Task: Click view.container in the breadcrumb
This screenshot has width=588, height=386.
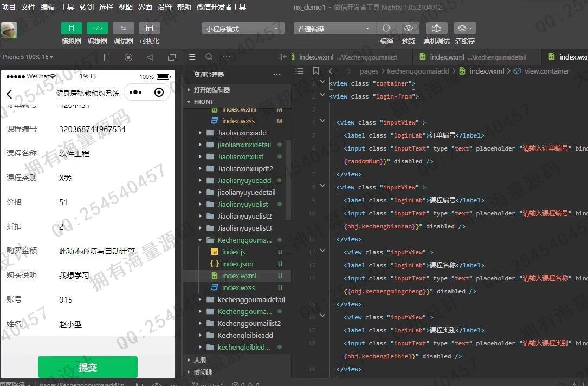Action: [x=547, y=71]
